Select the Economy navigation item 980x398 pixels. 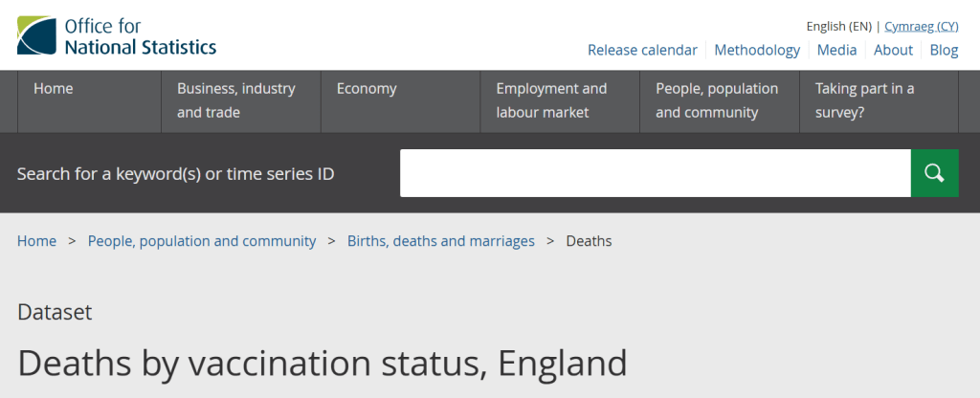(x=367, y=89)
